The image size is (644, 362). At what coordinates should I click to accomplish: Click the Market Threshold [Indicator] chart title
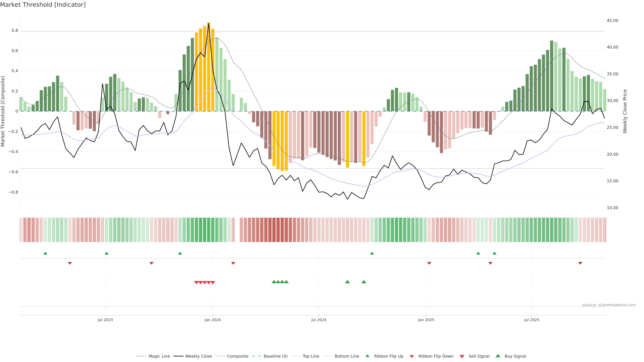click(x=43, y=5)
